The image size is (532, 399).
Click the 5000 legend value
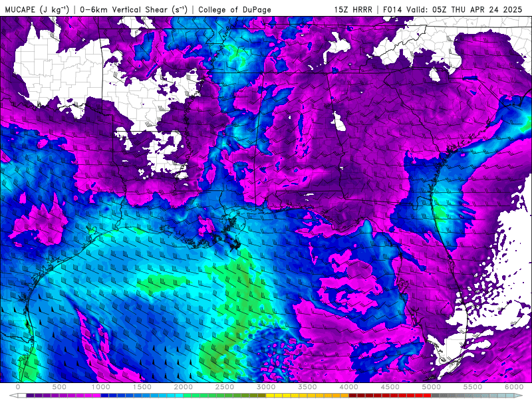point(432,387)
